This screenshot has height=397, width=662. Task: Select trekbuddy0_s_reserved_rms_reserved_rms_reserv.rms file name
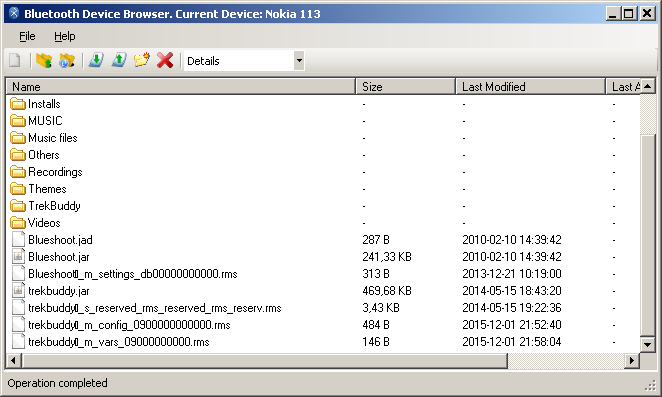point(155,308)
